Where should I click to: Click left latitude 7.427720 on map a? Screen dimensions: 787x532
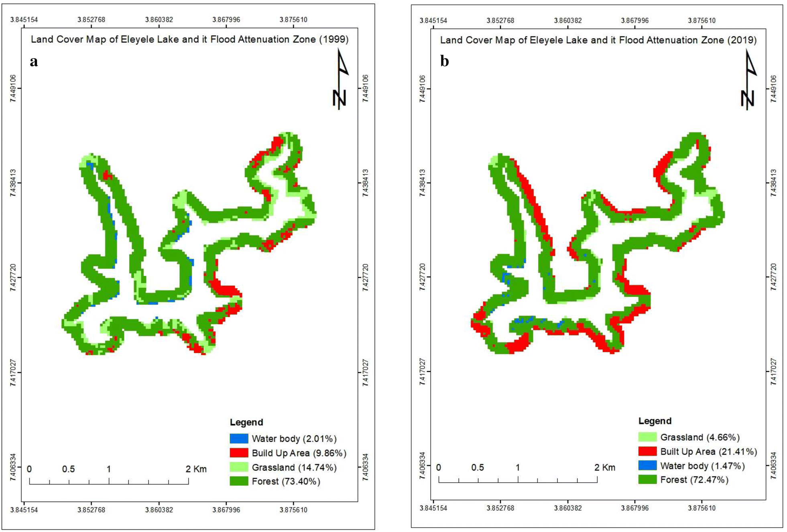tap(13, 277)
